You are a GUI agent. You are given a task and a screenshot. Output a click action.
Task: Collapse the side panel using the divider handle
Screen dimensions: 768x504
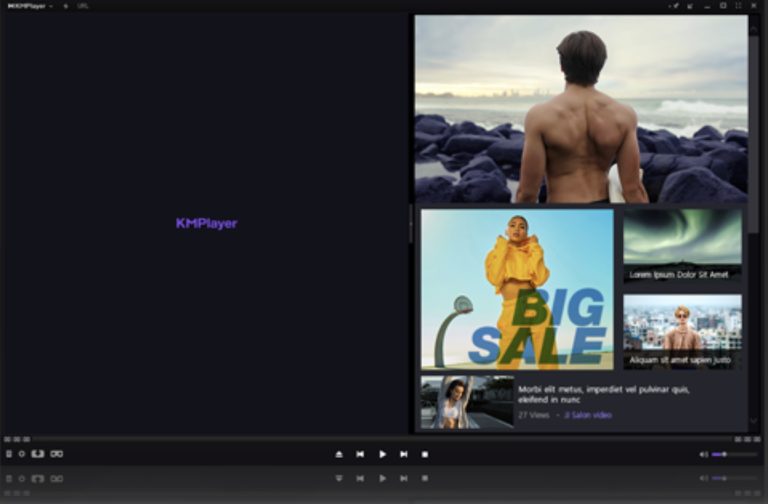tap(410, 224)
